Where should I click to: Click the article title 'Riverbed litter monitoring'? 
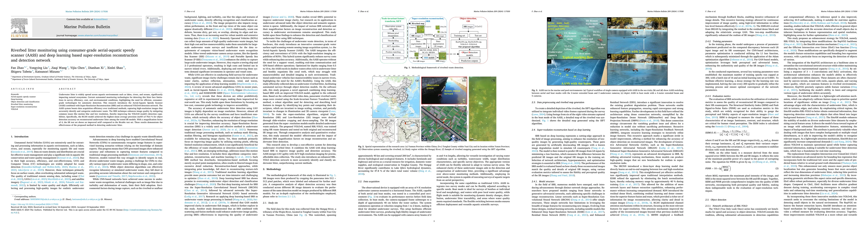[x=74, y=55]
